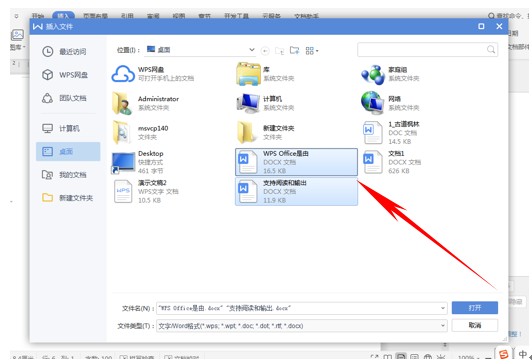Click the search magnifier icon
Image resolution: width=532 pixels, height=364 pixels.
(491, 50)
